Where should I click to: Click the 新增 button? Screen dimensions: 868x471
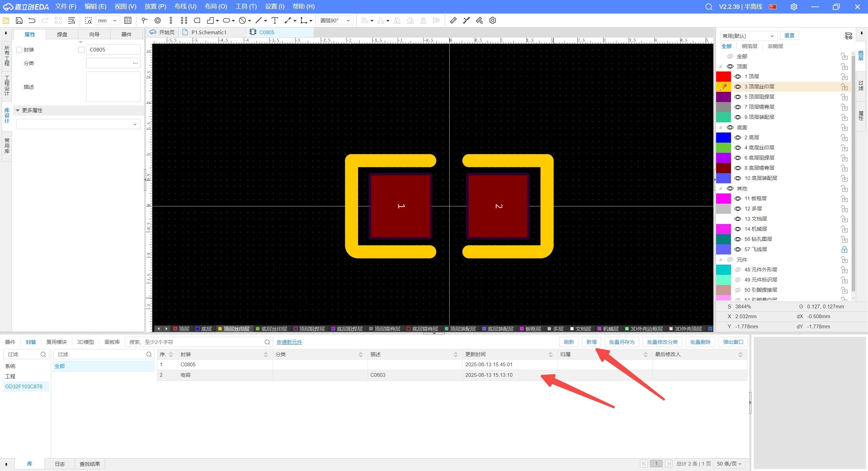591,342
